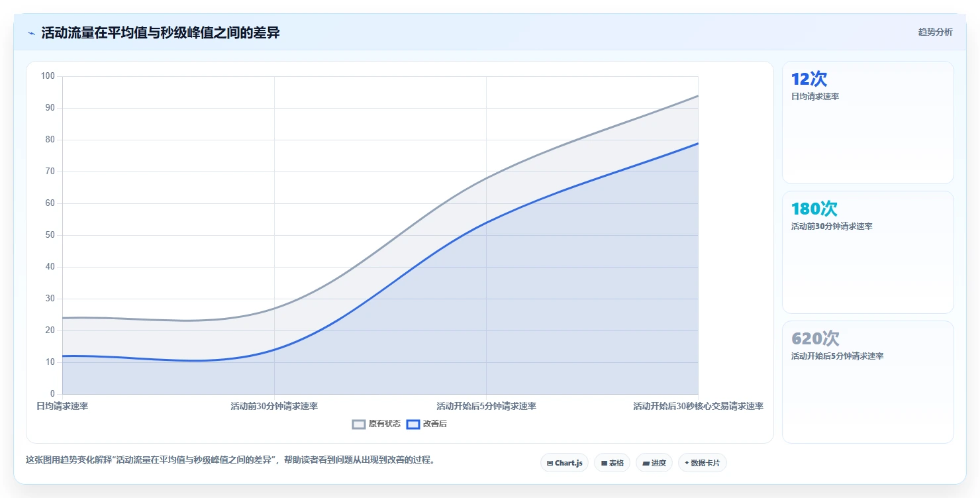Click the 数据卡片 tag sparkle icon
The height and width of the screenshot is (498, 980).
tap(687, 464)
